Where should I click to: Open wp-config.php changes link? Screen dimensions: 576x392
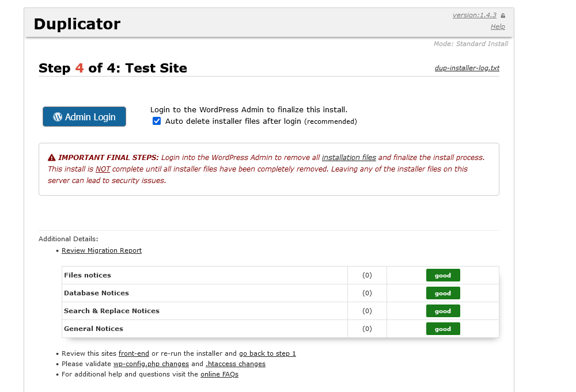[x=151, y=364]
